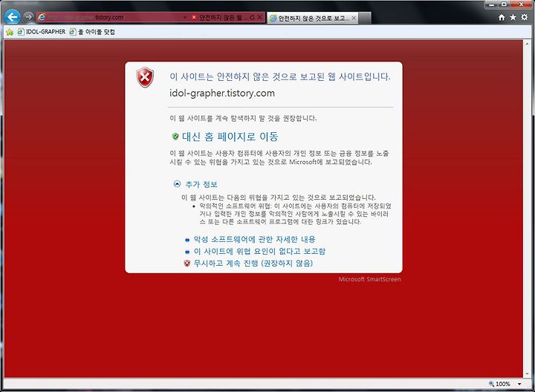This screenshot has height=392, width=535.
Task: Click the Add to Favorites bar star icon
Action: tap(10, 32)
